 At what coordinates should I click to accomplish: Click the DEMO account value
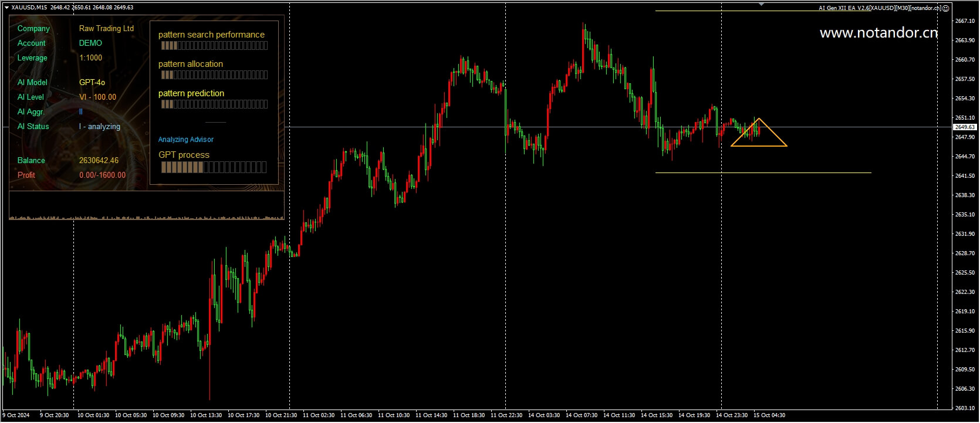pyautogui.click(x=90, y=43)
